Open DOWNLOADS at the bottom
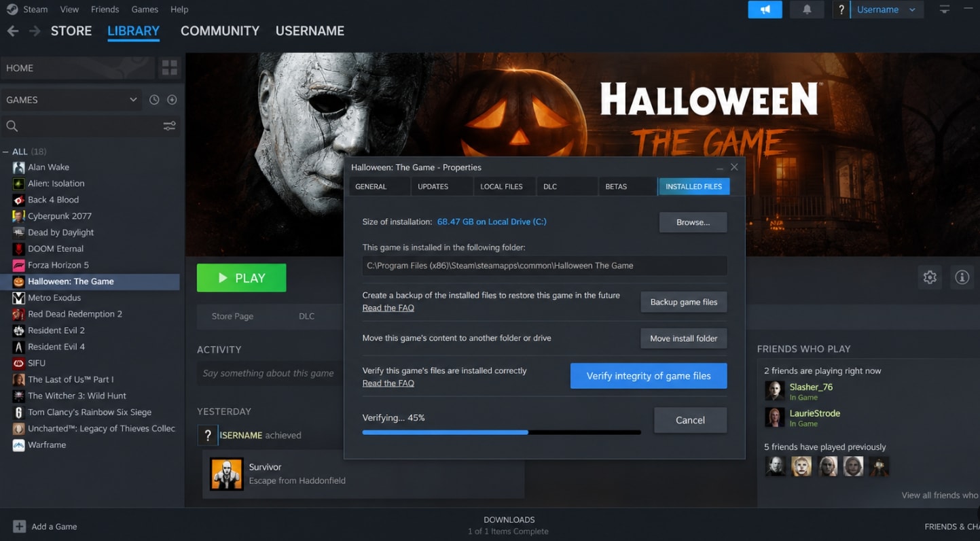This screenshot has height=541, width=980. [509, 520]
